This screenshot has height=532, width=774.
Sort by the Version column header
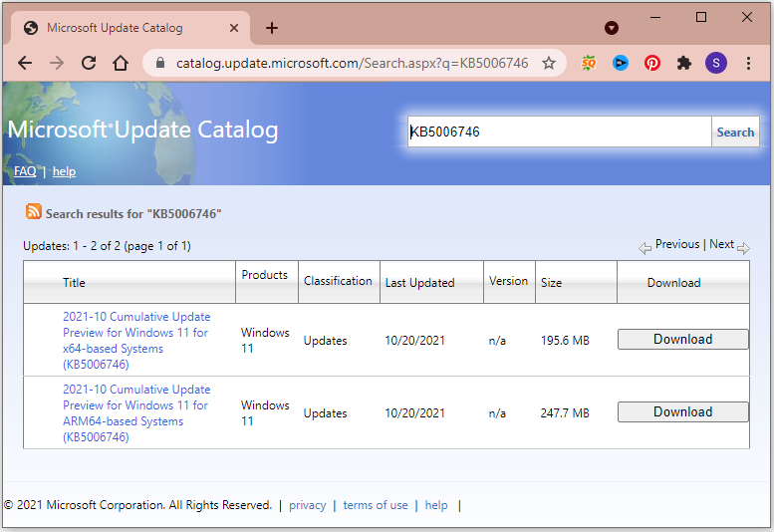point(508,281)
